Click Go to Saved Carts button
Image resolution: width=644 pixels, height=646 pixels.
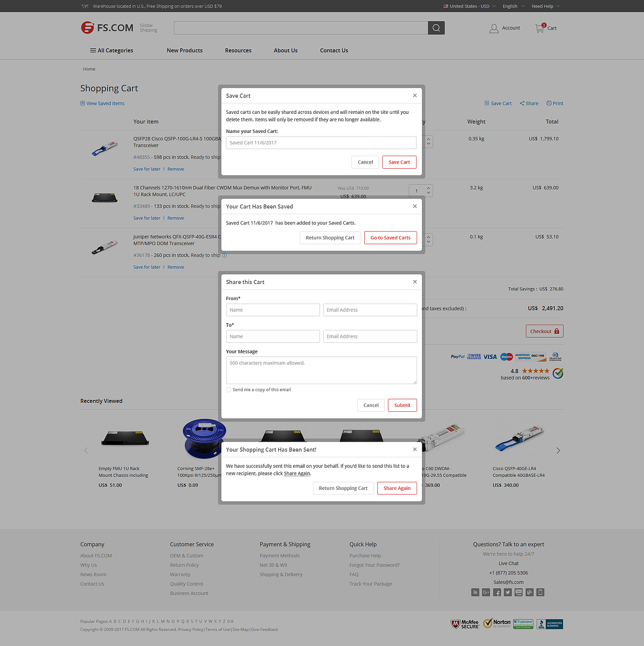click(x=390, y=238)
